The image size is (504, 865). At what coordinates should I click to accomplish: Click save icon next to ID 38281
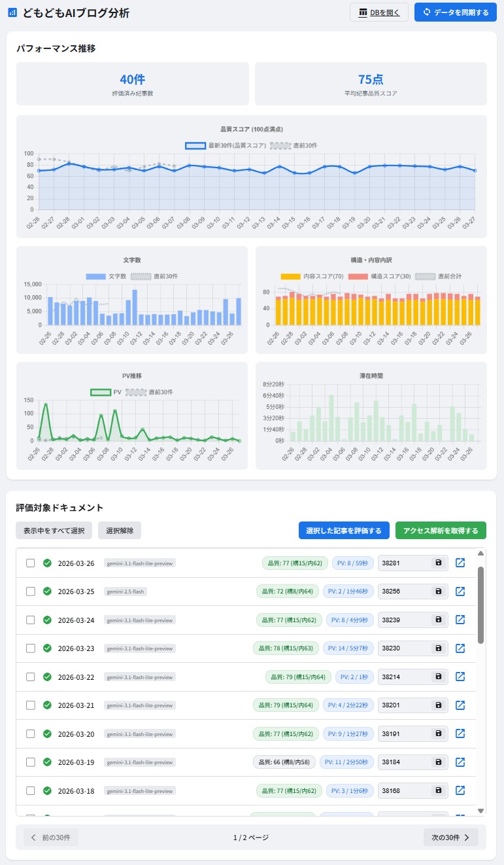point(438,563)
